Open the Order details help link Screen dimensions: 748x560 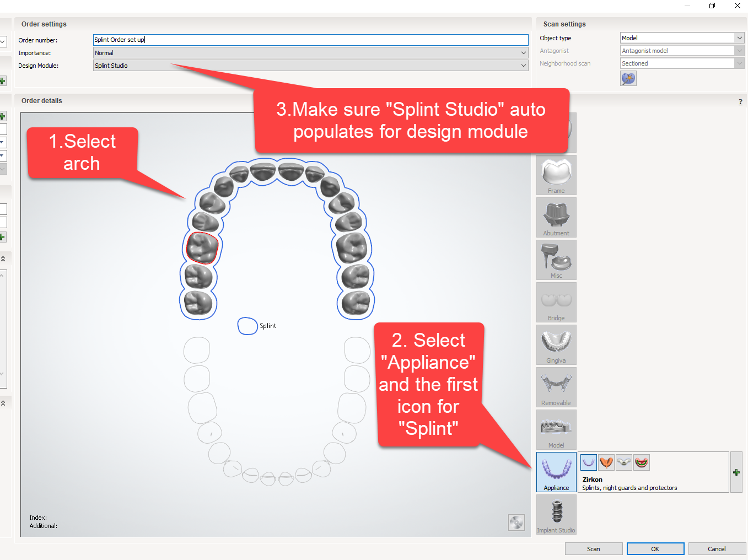tap(740, 101)
